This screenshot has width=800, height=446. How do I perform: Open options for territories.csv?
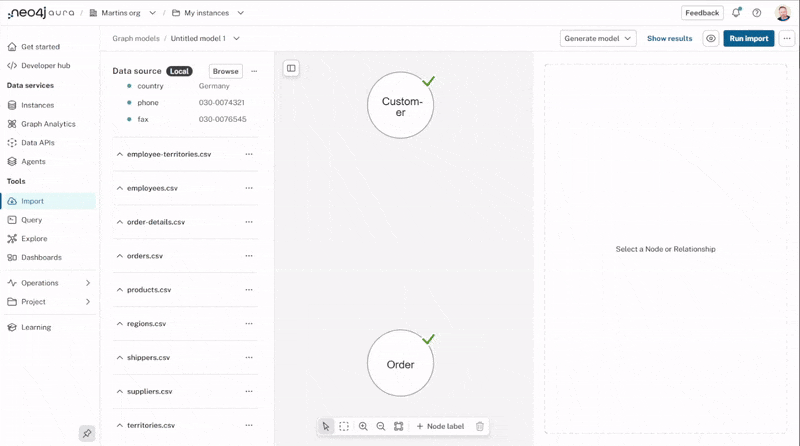pyautogui.click(x=249, y=425)
